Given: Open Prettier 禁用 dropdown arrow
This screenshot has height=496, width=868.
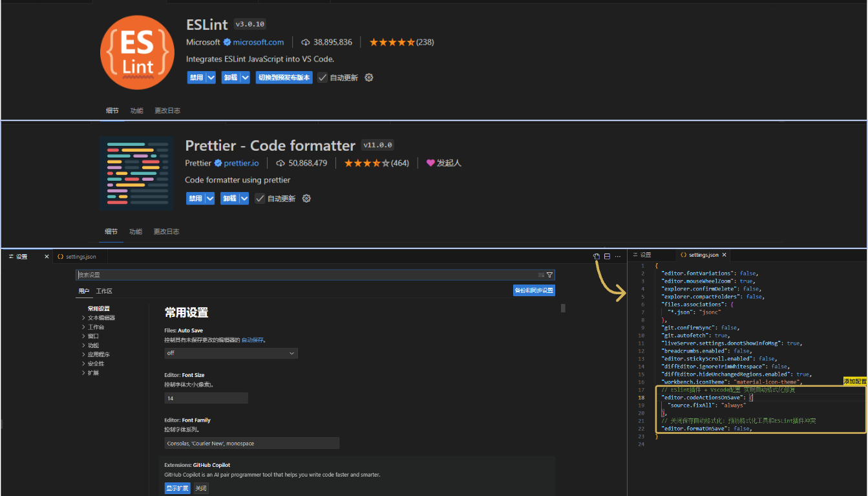Looking at the screenshot, I should (209, 199).
